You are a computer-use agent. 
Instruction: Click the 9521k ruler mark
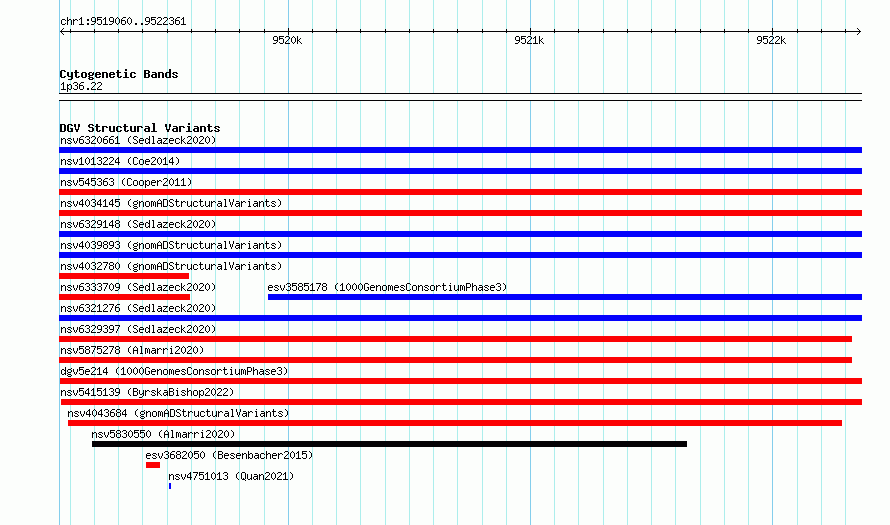[529, 40]
